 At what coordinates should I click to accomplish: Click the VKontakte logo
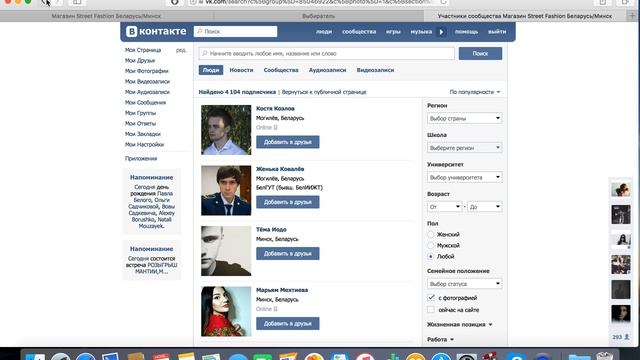click(156, 31)
